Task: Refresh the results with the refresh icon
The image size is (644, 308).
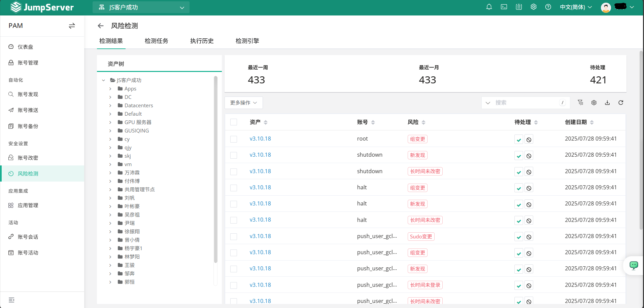Action: (621, 103)
